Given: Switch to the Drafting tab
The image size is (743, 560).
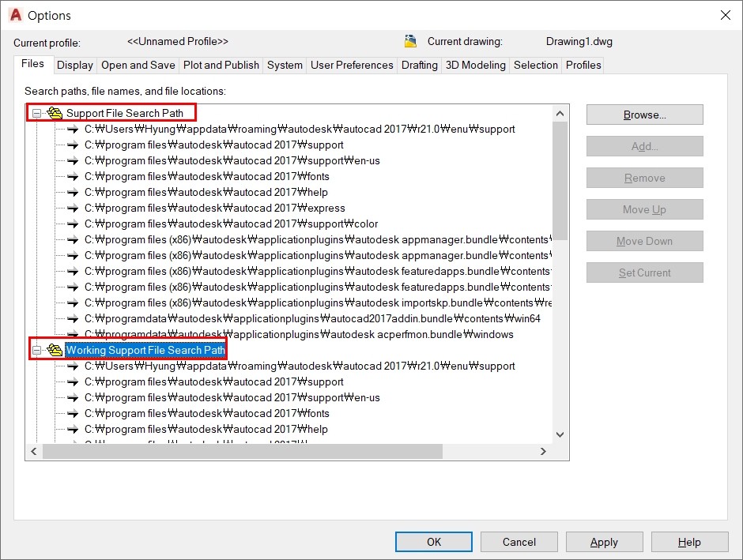Looking at the screenshot, I should click(x=420, y=65).
